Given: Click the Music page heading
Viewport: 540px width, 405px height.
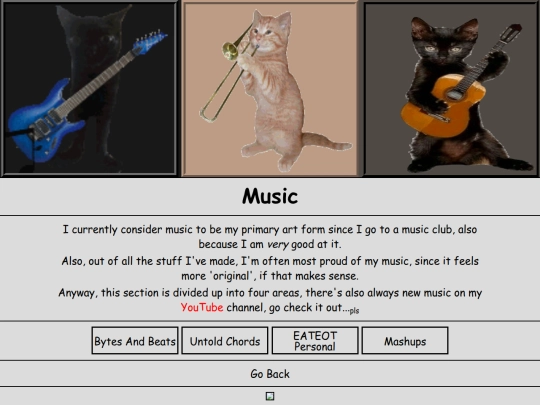Looking at the screenshot, I should click(x=270, y=196).
